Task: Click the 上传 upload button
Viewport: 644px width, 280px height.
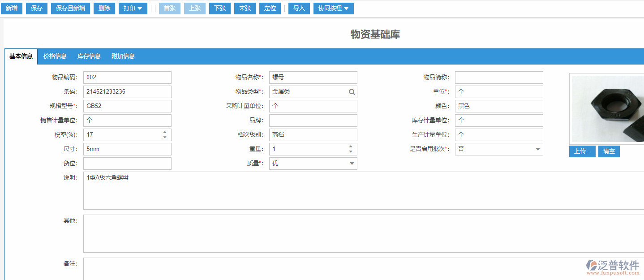Action: pos(582,151)
